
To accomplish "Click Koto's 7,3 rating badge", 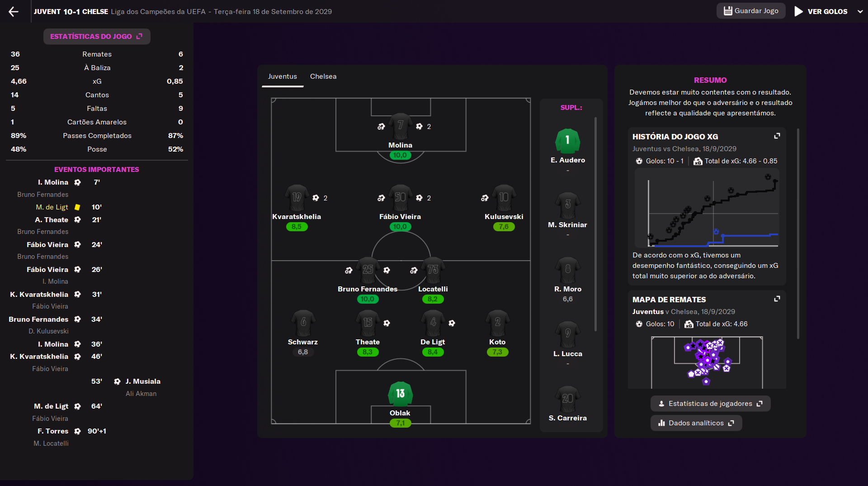I will click(x=497, y=352).
